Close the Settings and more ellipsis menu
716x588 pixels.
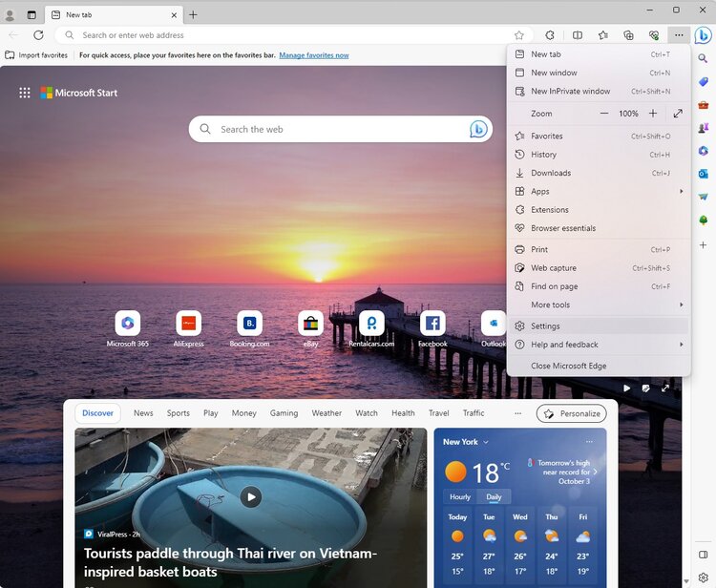679,35
